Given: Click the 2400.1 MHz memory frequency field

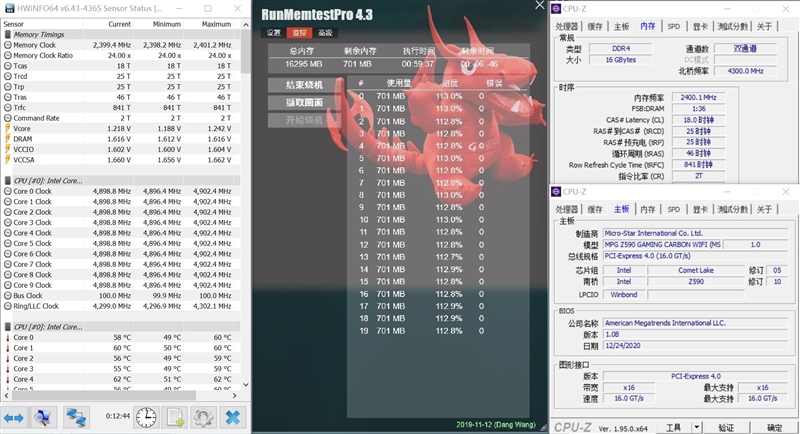Looking at the screenshot, I should pos(698,97).
